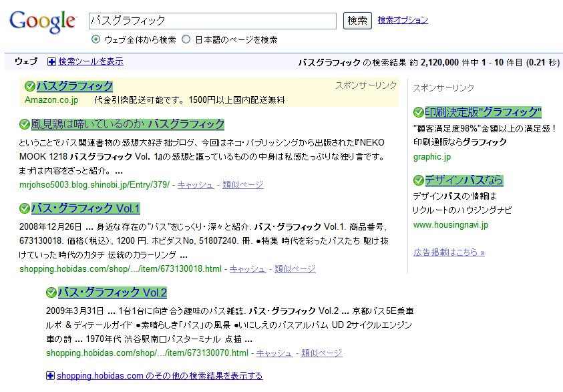This screenshot has height=392, width=563.
Task: Open shopping.hobidas.com のその他の検索結果を表示する link
Action: [x=160, y=375]
